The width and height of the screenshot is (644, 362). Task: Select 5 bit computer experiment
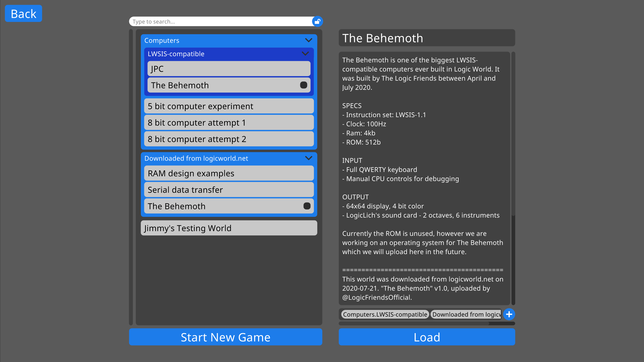coord(229,106)
